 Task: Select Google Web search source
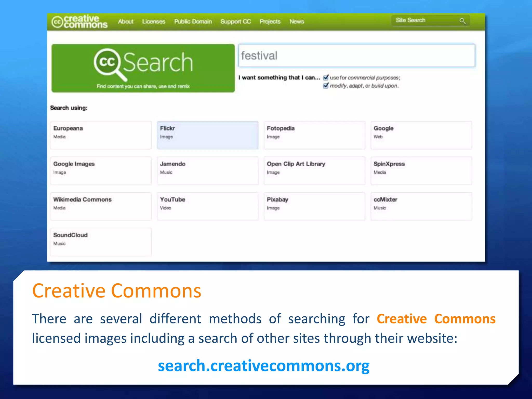pyautogui.click(x=421, y=135)
